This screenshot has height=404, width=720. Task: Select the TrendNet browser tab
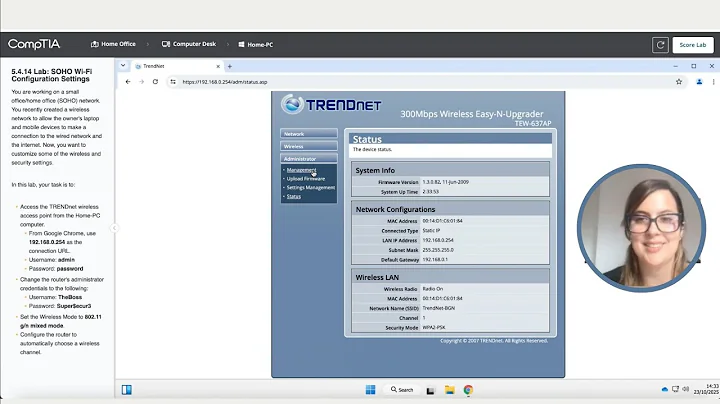pos(177,66)
